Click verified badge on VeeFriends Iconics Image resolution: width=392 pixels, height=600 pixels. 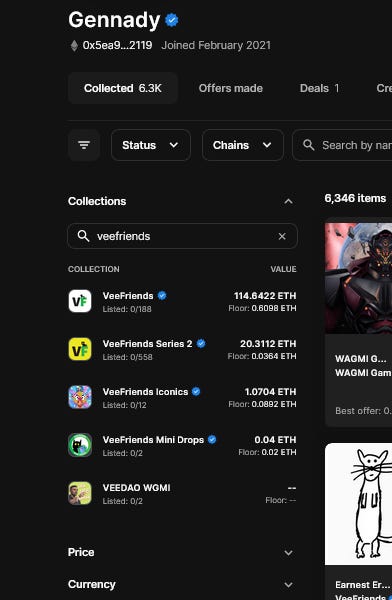[196, 391]
